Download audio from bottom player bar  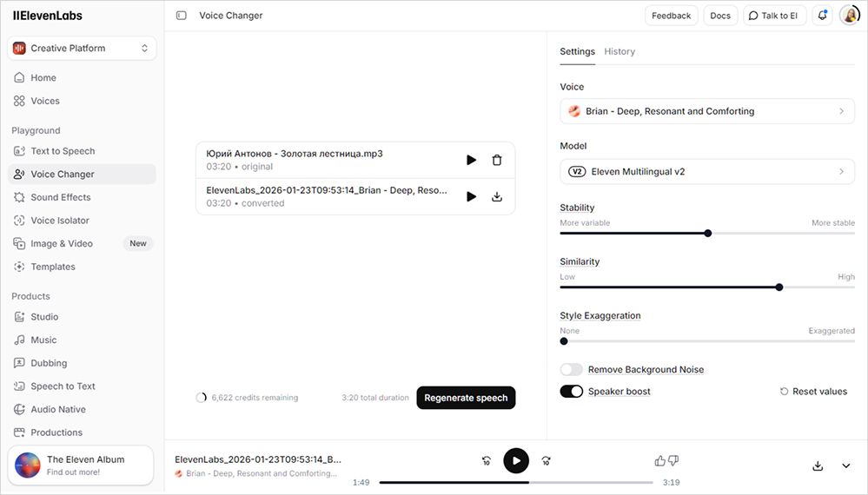click(x=818, y=466)
